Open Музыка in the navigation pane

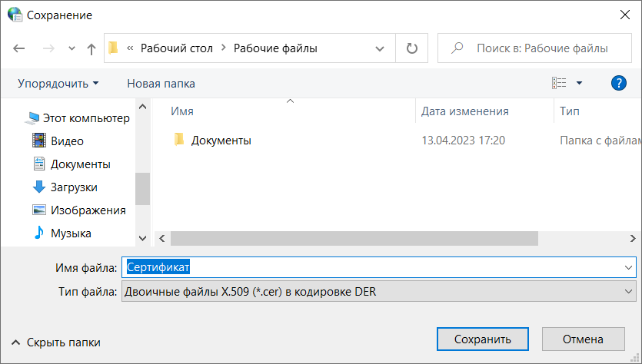71,233
